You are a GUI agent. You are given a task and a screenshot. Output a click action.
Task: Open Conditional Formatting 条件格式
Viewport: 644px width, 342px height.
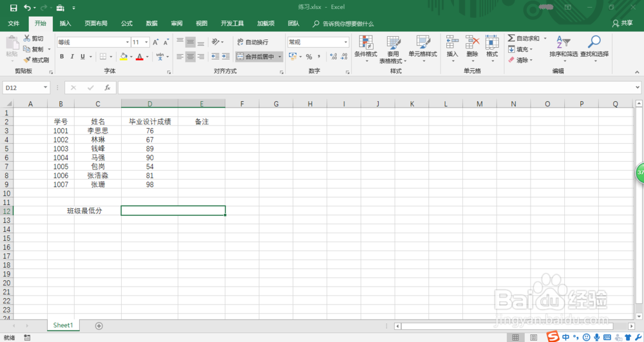366,48
